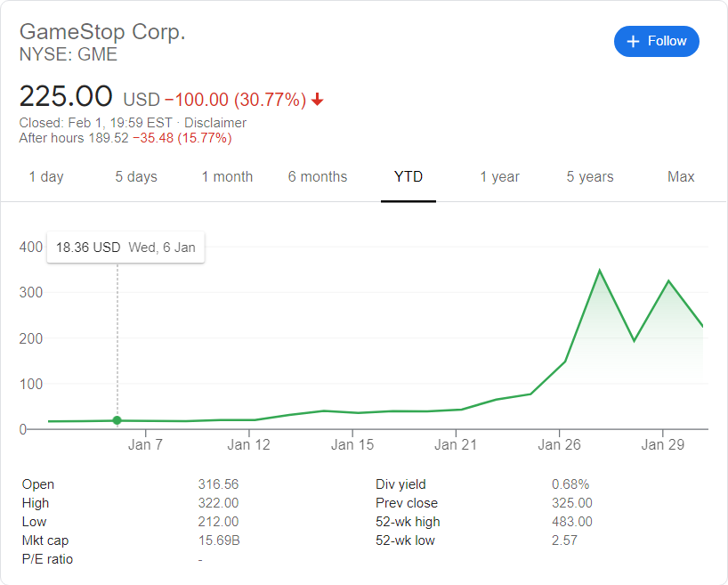
Task: Click the green data point marker on chart
Action: tap(117, 420)
